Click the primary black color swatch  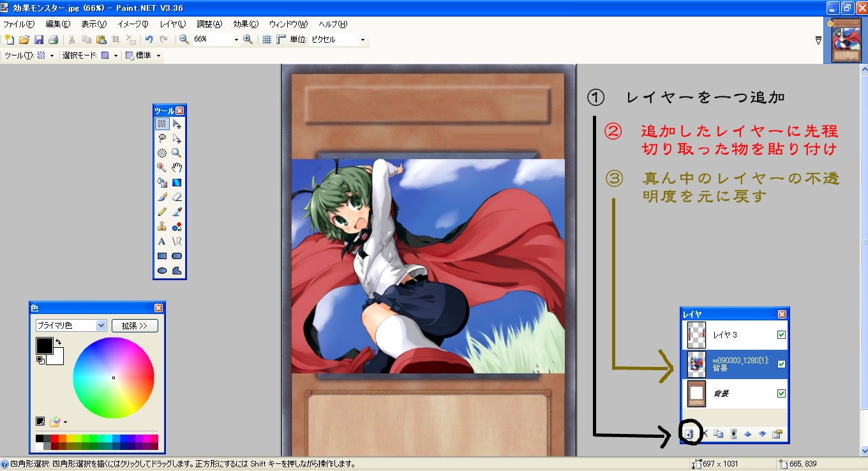pos(43,345)
